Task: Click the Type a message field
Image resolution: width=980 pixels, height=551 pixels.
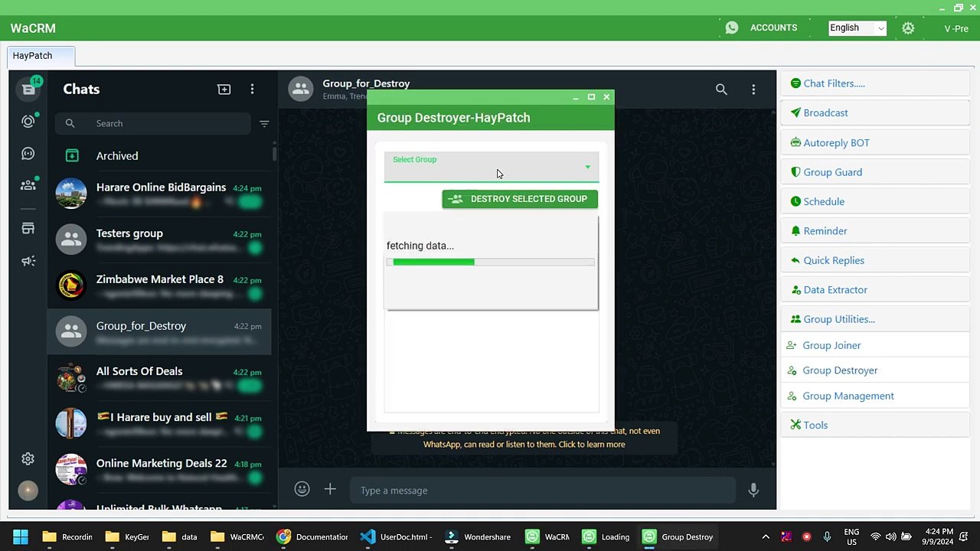Action: pos(543,490)
